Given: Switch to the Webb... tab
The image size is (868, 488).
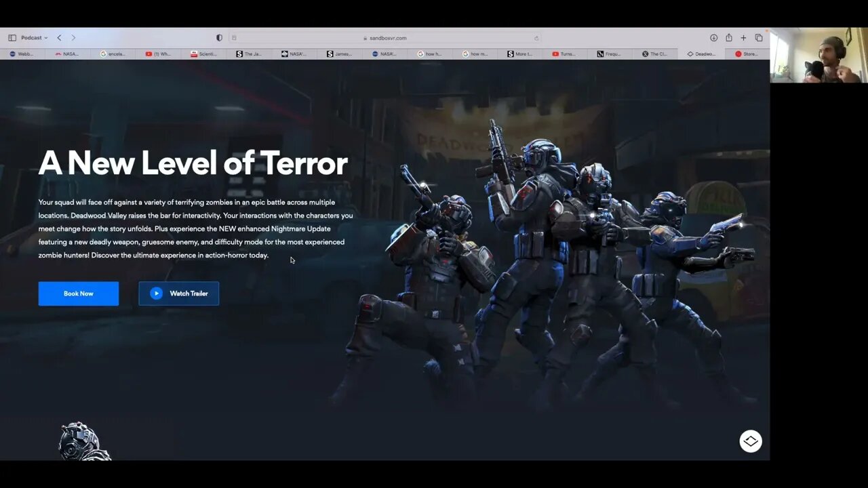Looking at the screenshot, I should pyautogui.click(x=22, y=54).
